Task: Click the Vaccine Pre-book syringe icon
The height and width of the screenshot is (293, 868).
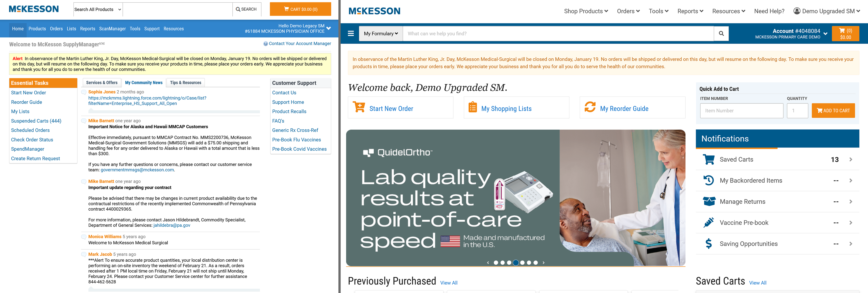Action: click(708, 223)
